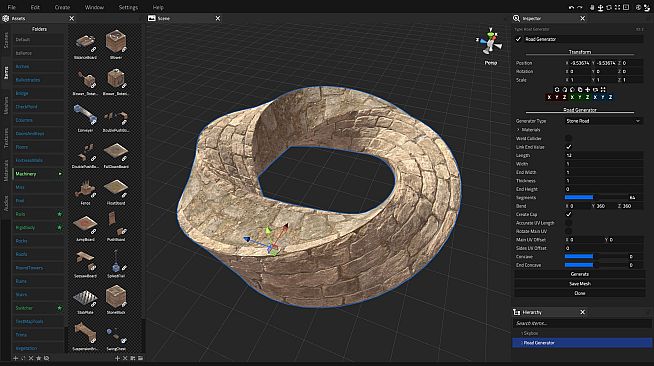Click the Scene panel camera icon
Viewport: 654px width, 366px height.
[152, 18]
